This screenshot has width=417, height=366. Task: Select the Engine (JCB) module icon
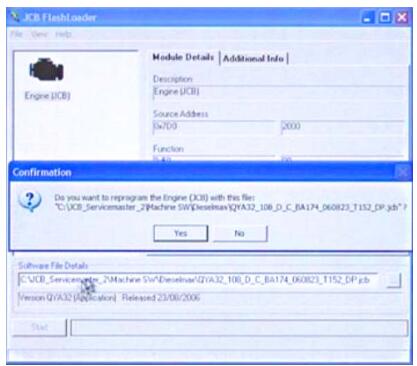pos(46,69)
